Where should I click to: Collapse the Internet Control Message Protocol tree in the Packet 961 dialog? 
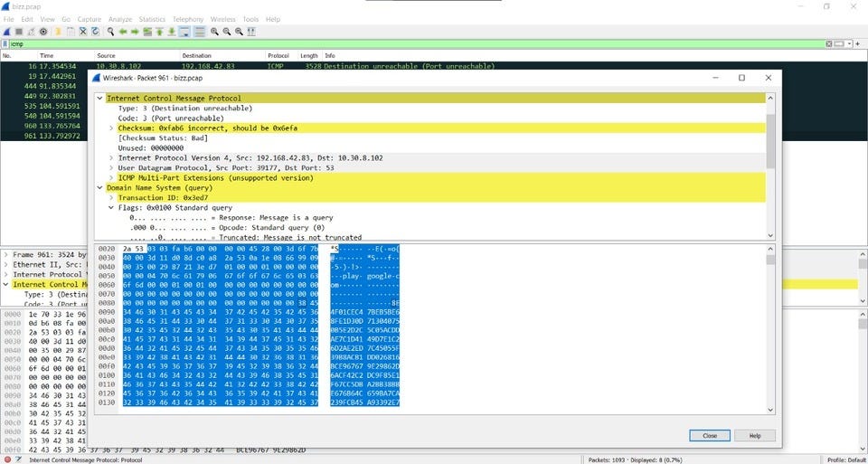(99, 99)
